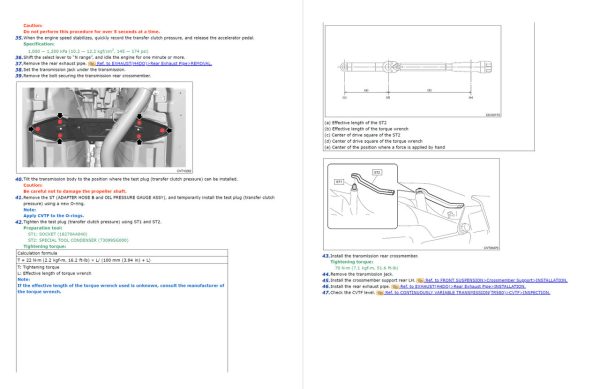Click legend '(c) Center of drive square of the ST2'
Screen dimensions: 600x389
click(x=362, y=135)
